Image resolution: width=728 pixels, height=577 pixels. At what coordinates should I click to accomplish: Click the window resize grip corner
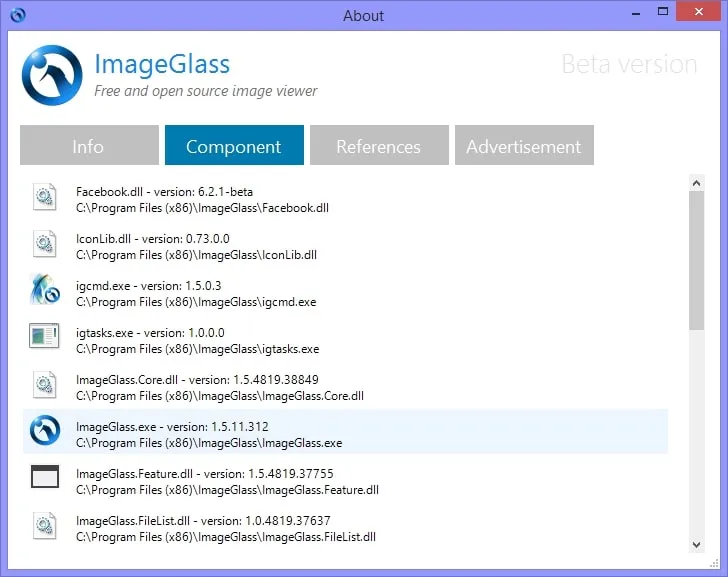click(x=715, y=564)
